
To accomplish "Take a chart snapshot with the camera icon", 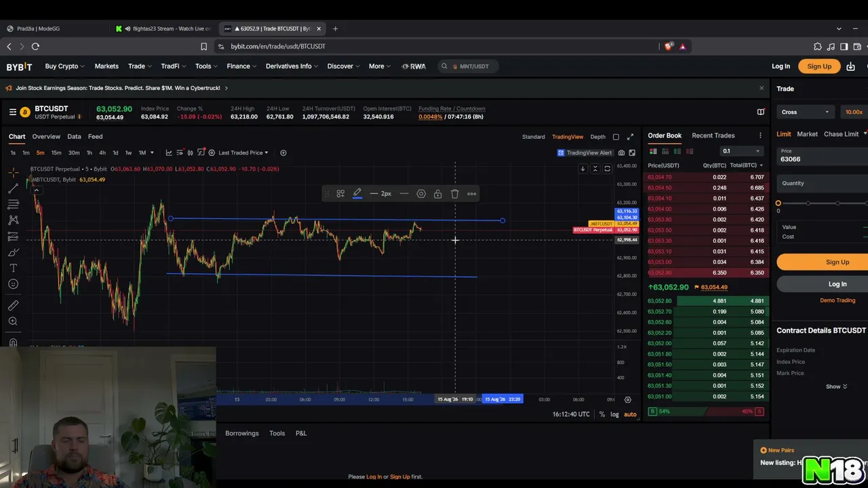I will click(x=621, y=153).
